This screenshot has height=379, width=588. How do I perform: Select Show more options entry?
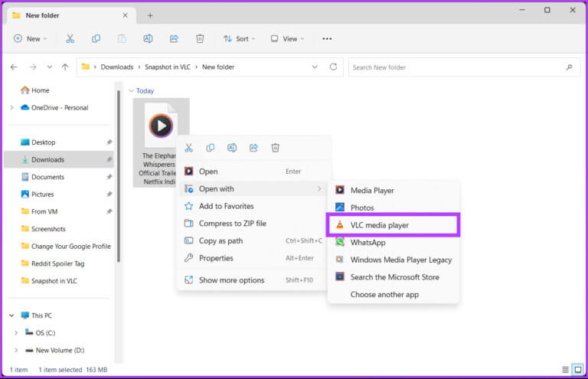tap(231, 280)
